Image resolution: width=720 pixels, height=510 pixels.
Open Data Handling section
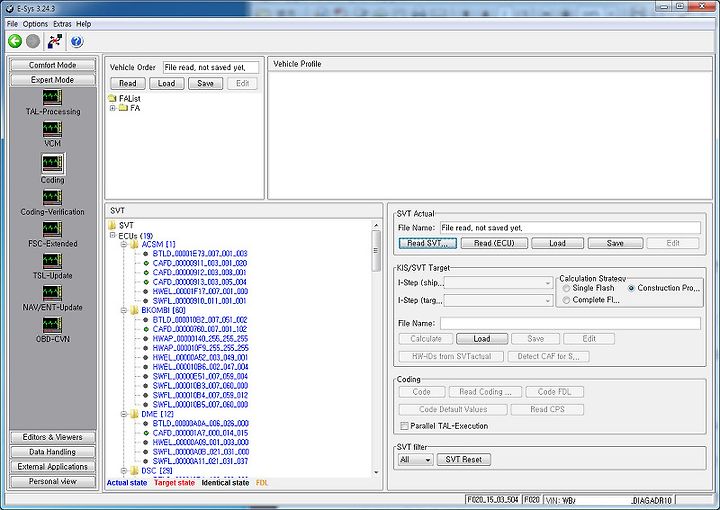point(52,452)
